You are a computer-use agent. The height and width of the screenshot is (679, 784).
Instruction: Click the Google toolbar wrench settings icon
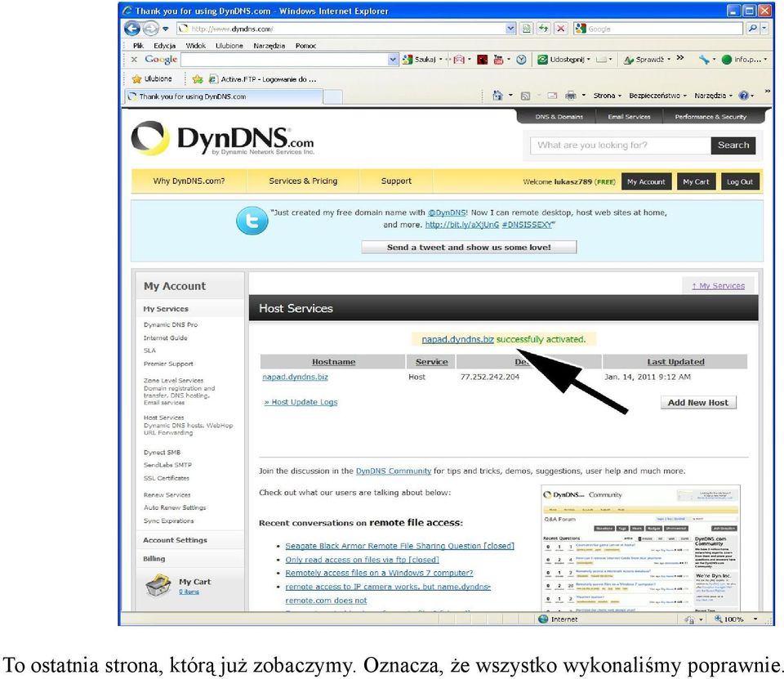(704, 60)
